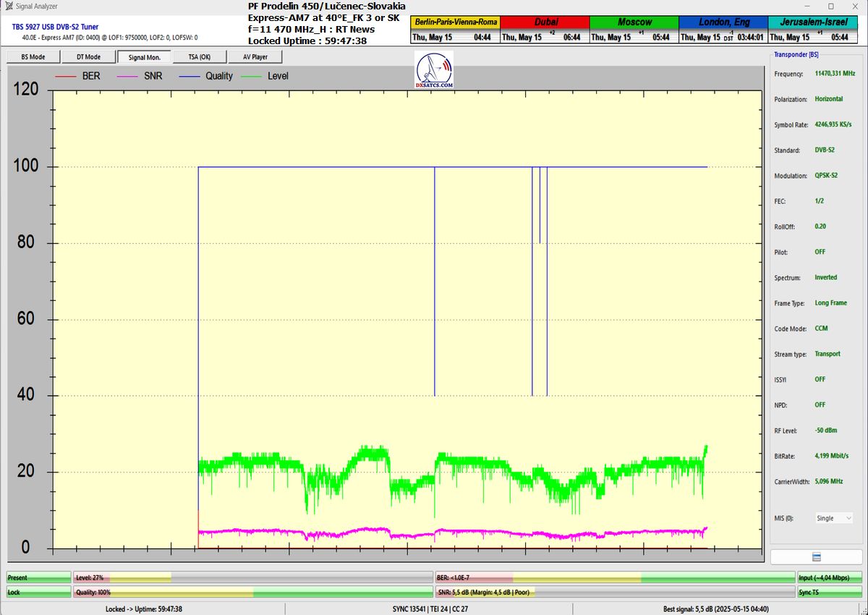Click the Sync TS indicator

click(x=829, y=592)
